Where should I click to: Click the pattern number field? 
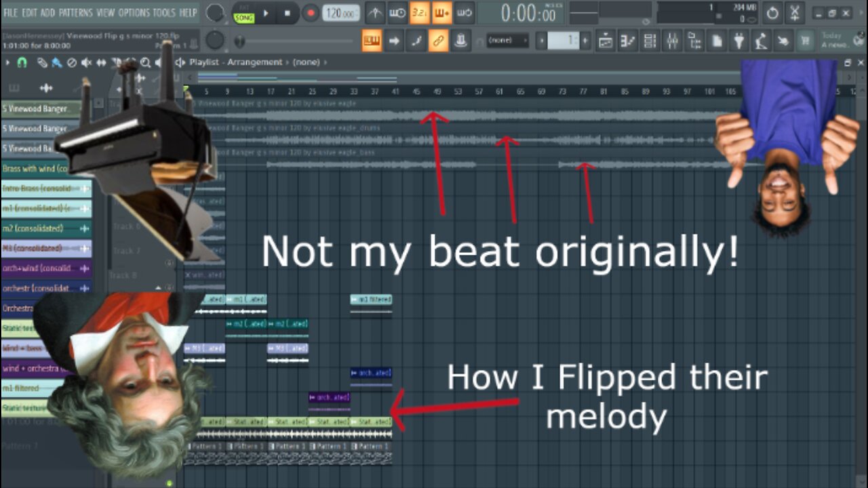(564, 41)
